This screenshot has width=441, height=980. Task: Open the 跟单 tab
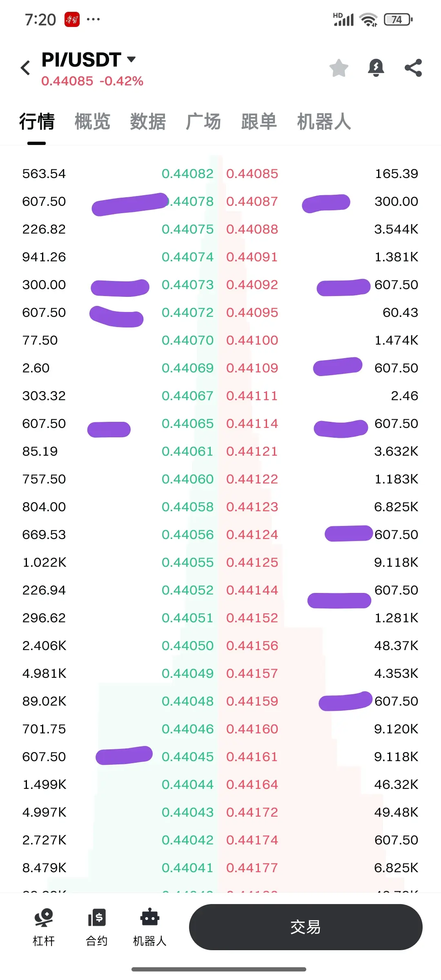tap(259, 122)
